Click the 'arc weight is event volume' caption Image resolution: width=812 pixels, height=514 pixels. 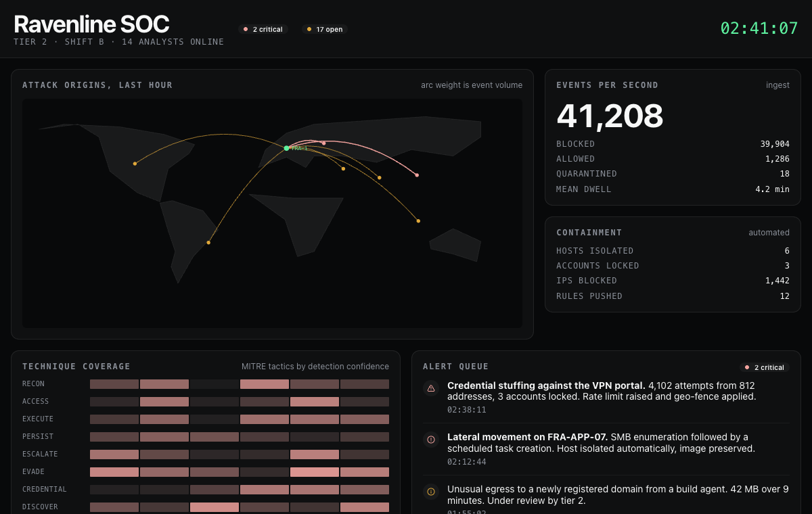(472, 85)
